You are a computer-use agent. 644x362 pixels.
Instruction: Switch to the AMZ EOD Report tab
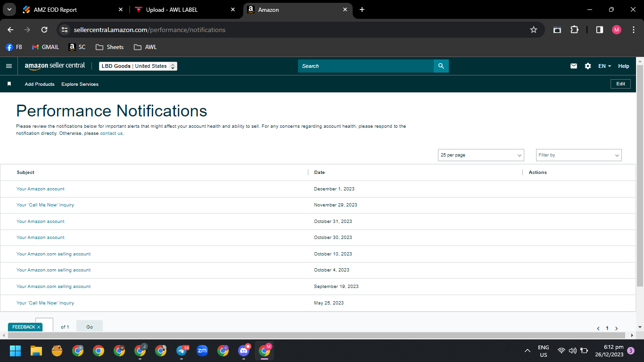pyautogui.click(x=73, y=9)
